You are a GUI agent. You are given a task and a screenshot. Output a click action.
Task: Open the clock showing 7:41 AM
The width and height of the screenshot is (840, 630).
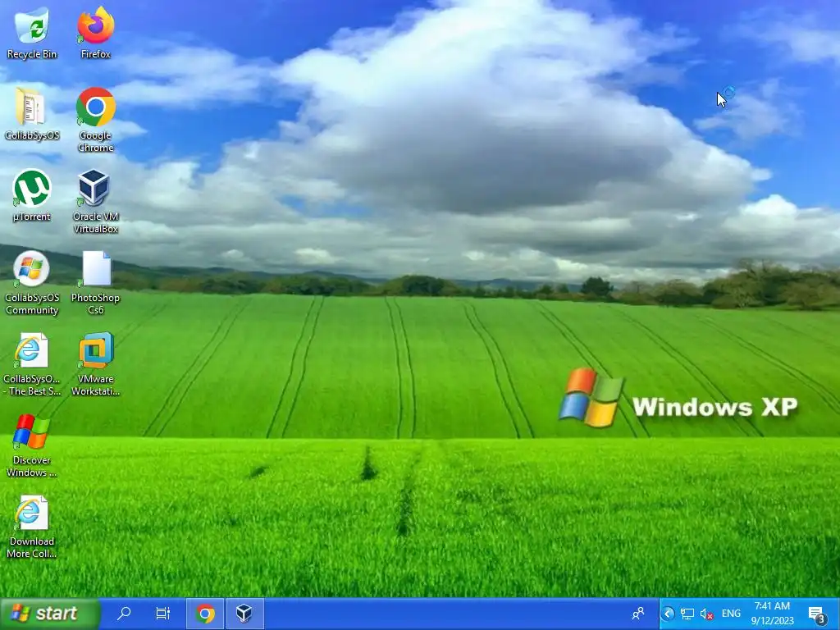pyautogui.click(x=772, y=614)
